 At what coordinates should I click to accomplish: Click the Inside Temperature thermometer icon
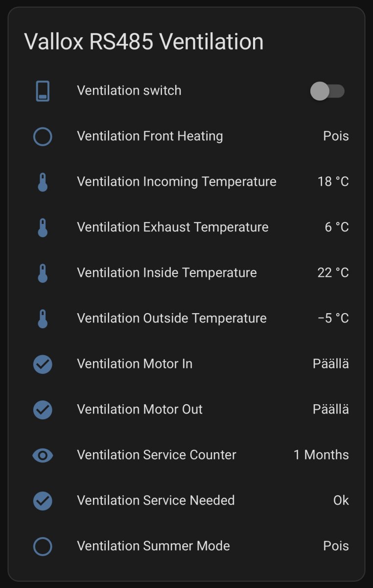pos(43,273)
